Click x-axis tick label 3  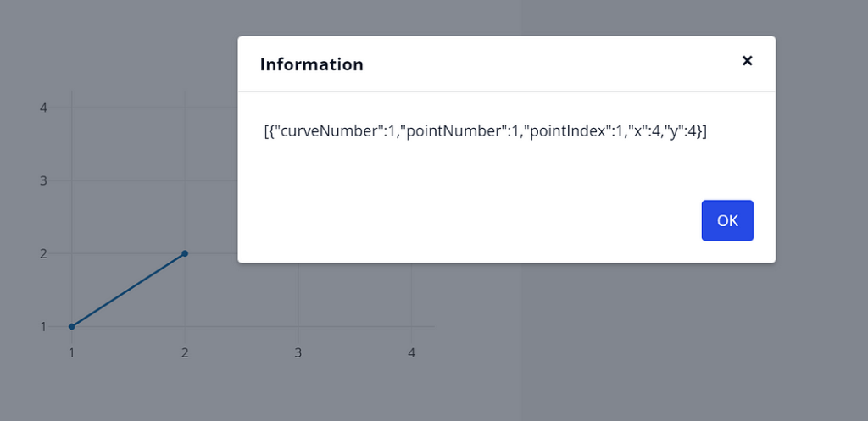(x=298, y=352)
